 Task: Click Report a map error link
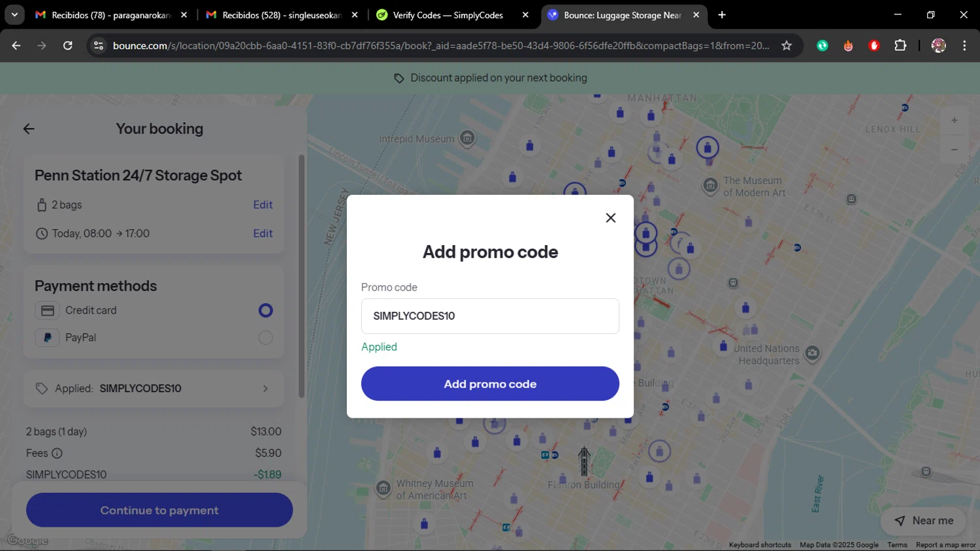pyautogui.click(x=945, y=544)
